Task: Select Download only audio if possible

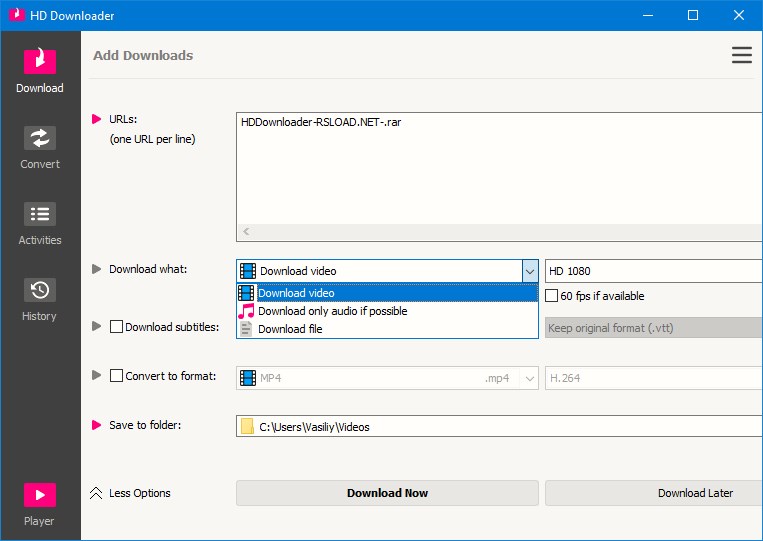Action: (x=332, y=311)
